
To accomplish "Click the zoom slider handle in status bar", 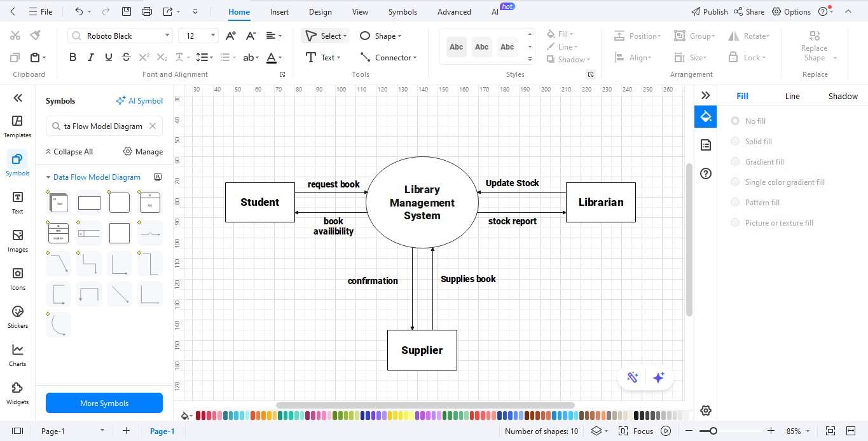I will pos(713,431).
